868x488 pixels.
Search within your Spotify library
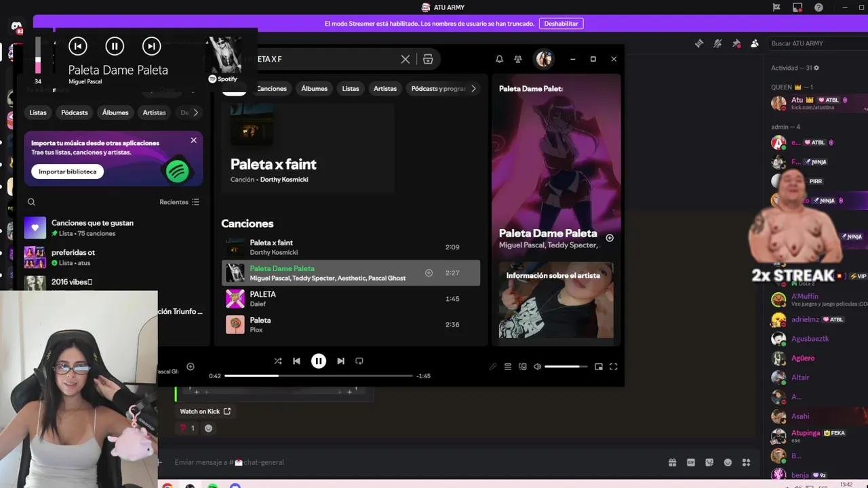click(31, 202)
